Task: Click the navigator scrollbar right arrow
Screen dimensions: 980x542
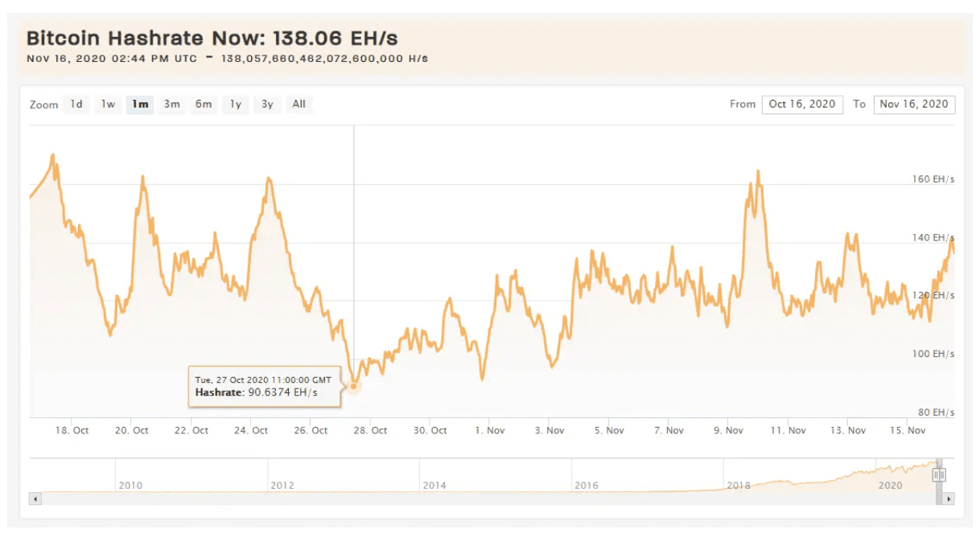Action: [x=949, y=499]
